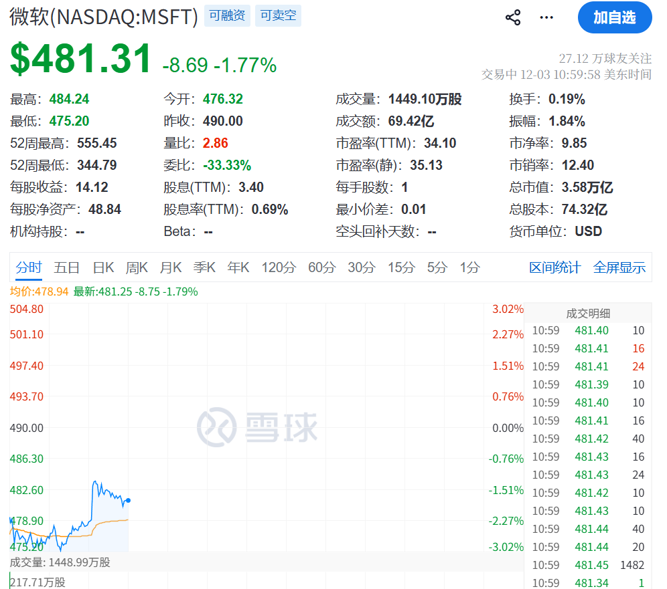Open the 日K chart tab
This screenshot has width=667, height=589.
(x=103, y=267)
